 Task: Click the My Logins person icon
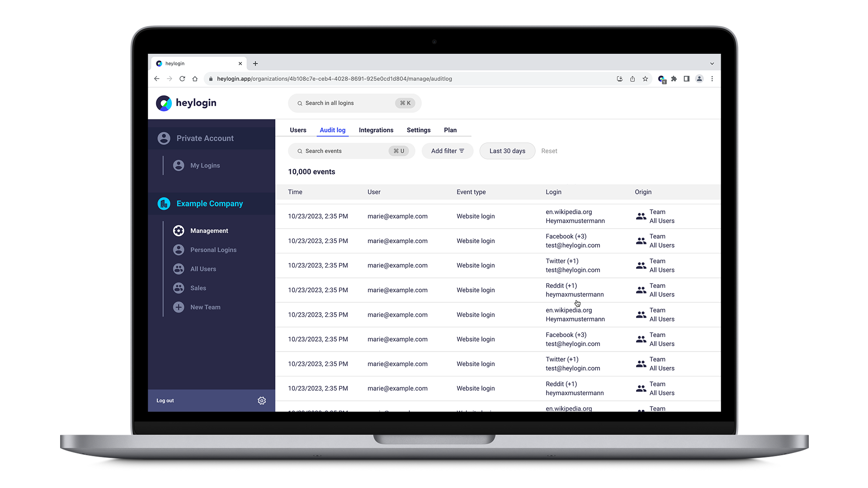click(x=179, y=165)
